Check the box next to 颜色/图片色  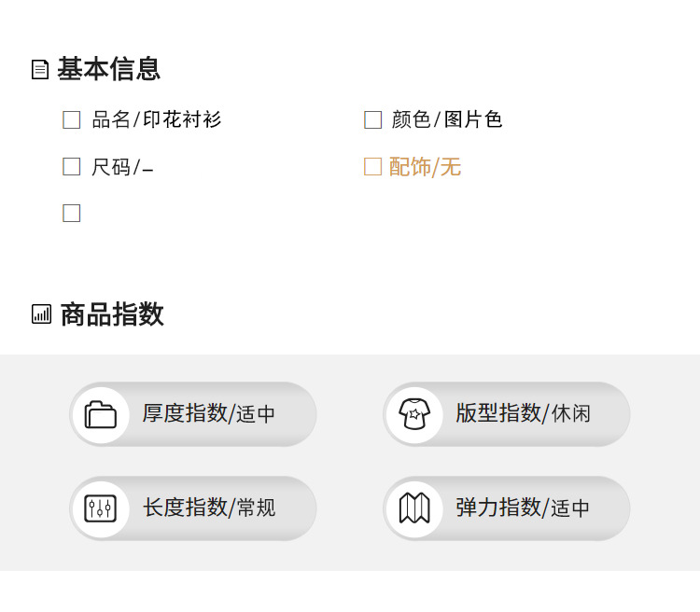(372, 119)
